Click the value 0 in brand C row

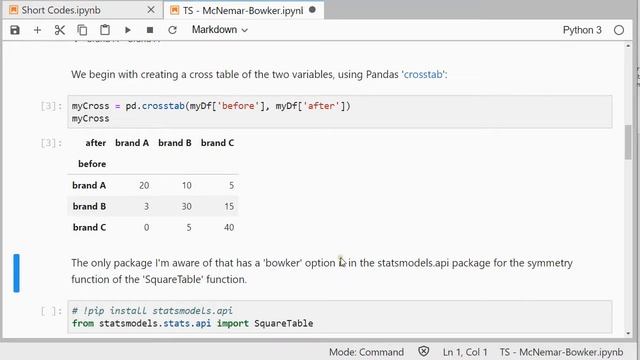(x=146, y=227)
